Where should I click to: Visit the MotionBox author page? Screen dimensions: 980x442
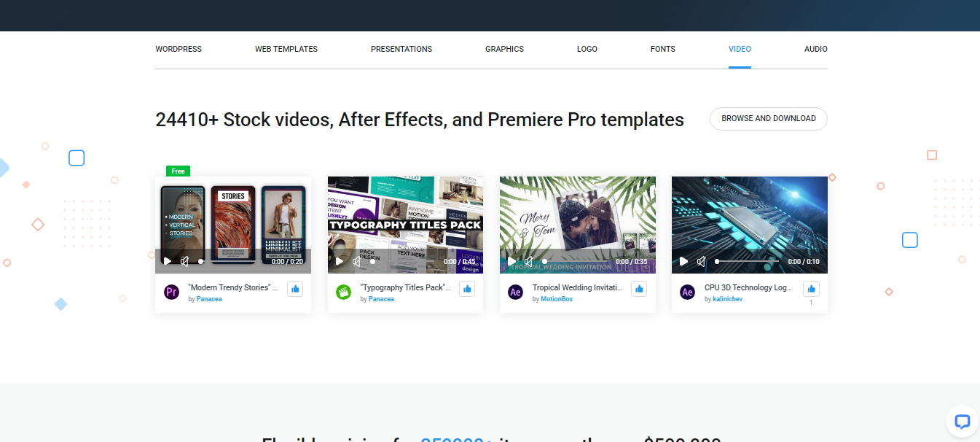(557, 298)
